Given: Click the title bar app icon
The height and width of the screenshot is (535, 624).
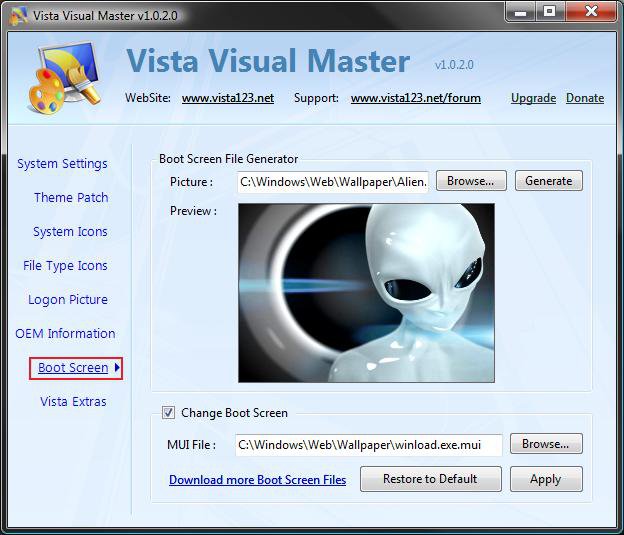Looking at the screenshot, I should pos(19,16).
